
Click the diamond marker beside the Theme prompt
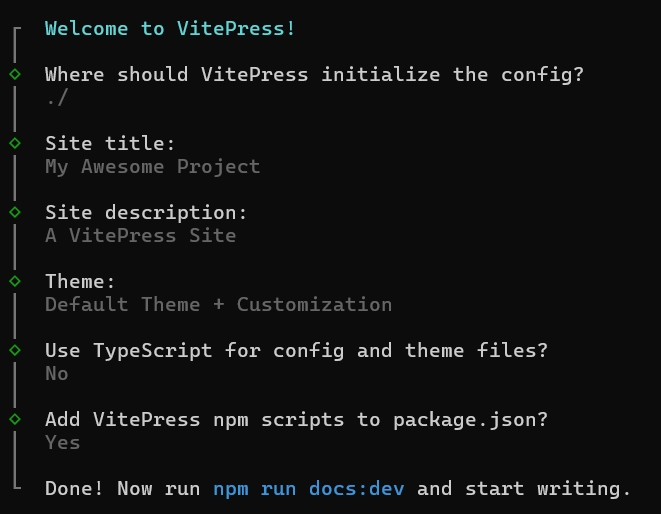(15, 281)
